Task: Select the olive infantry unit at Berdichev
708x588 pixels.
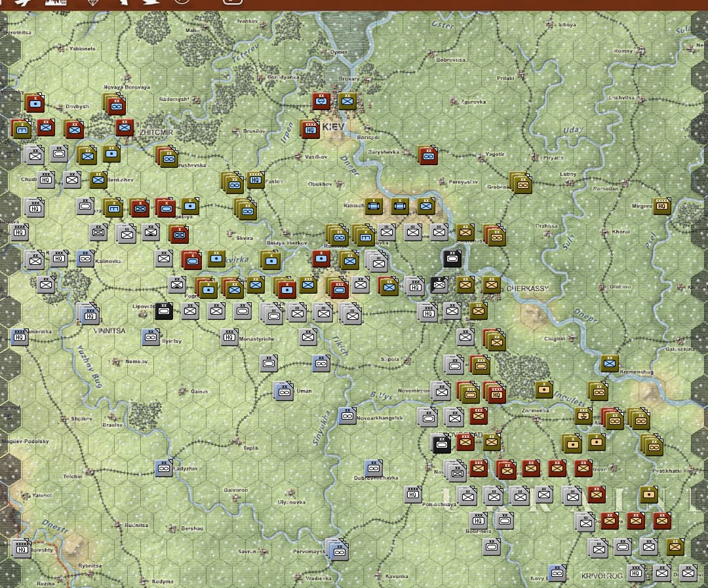Action: [98, 180]
